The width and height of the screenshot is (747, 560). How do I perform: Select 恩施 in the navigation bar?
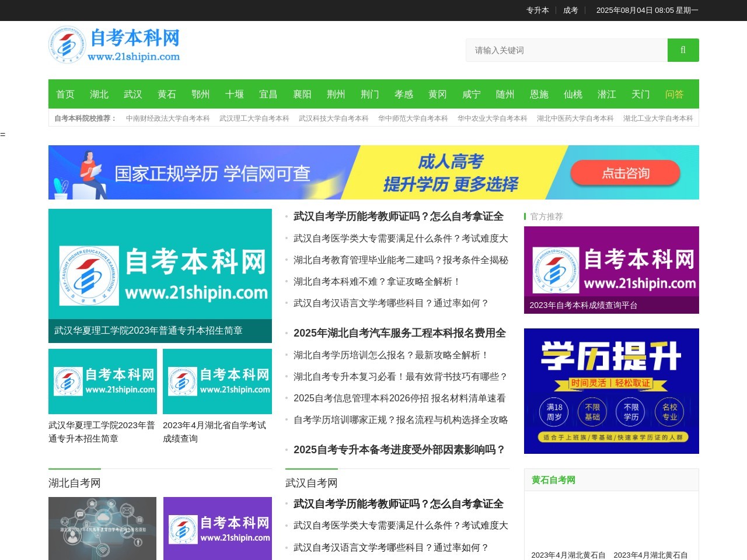coord(539,94)
